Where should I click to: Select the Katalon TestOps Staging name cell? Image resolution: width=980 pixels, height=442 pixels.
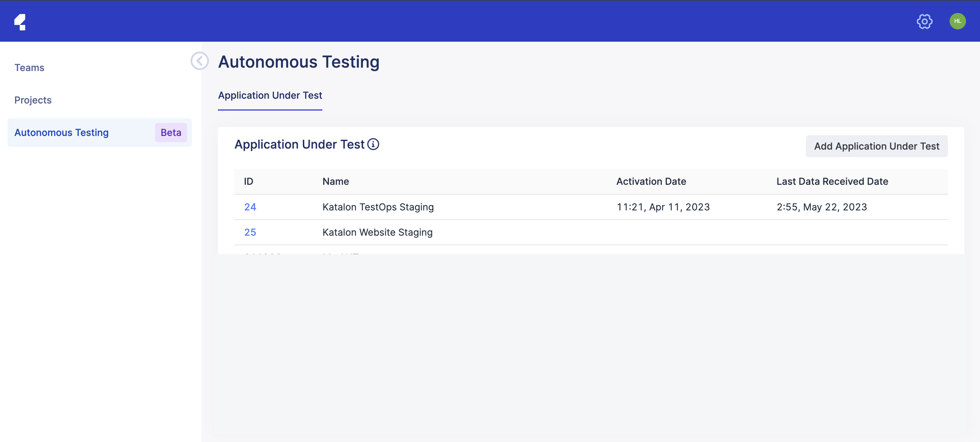(x=378, y=207)
